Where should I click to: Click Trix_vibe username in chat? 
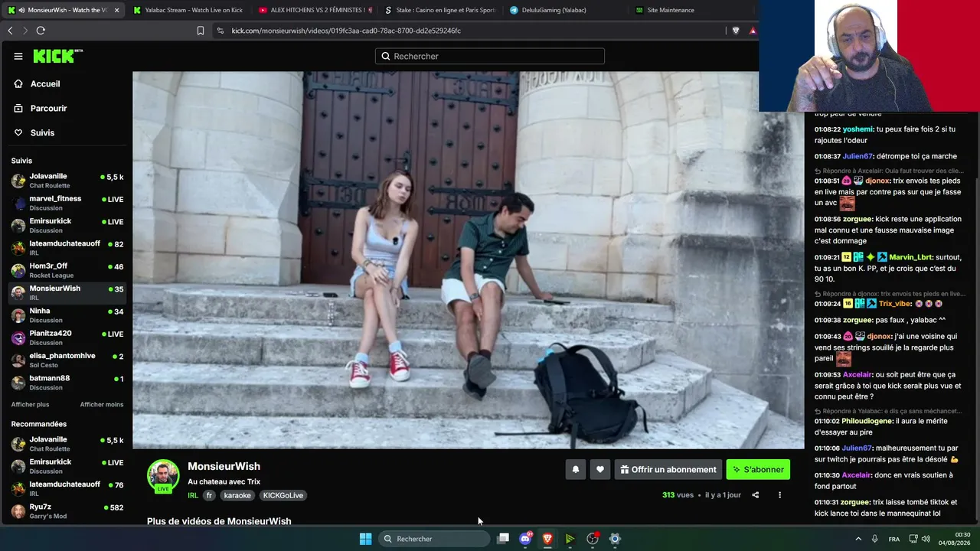pyautogui.click(x=895, y=304)
